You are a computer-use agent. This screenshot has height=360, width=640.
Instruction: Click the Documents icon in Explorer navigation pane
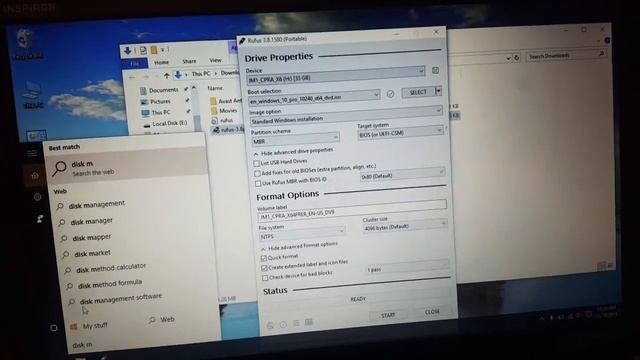click(143, 91)
